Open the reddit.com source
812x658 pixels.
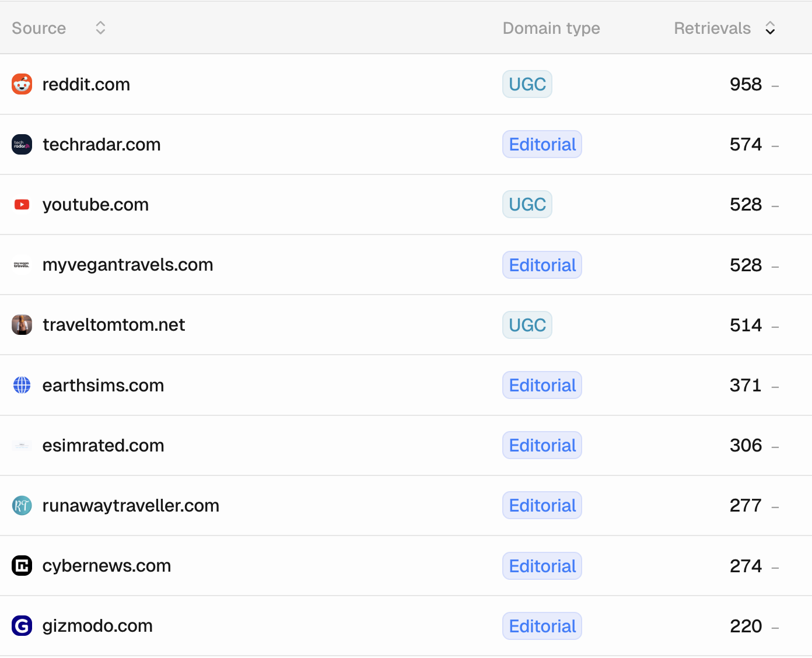86,84
